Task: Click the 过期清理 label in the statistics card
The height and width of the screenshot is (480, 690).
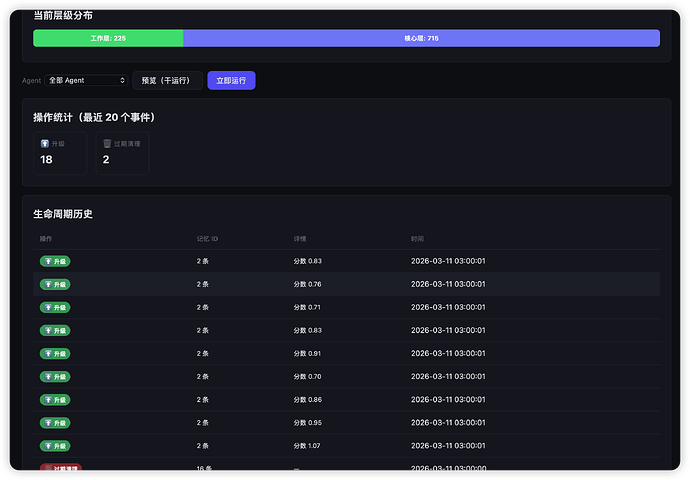Action: [x=127, y=144]
